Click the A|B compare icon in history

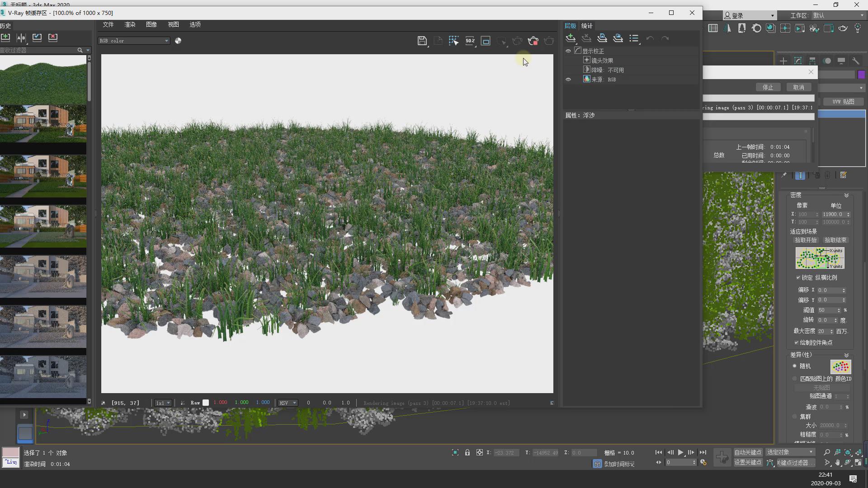(x=21, y=38)
